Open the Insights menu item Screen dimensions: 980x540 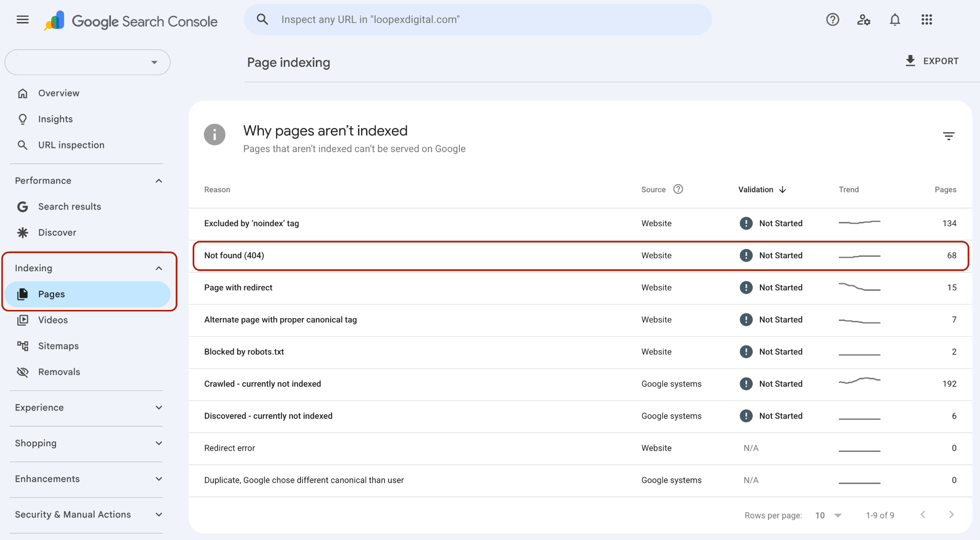pyautogui.click(x=88, y=119)
